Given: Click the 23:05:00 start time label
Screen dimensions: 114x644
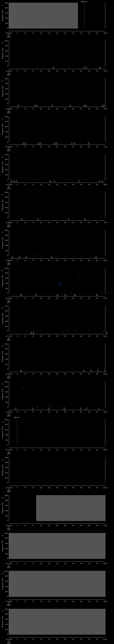Looking at the screenshot, I should (9, 109).
